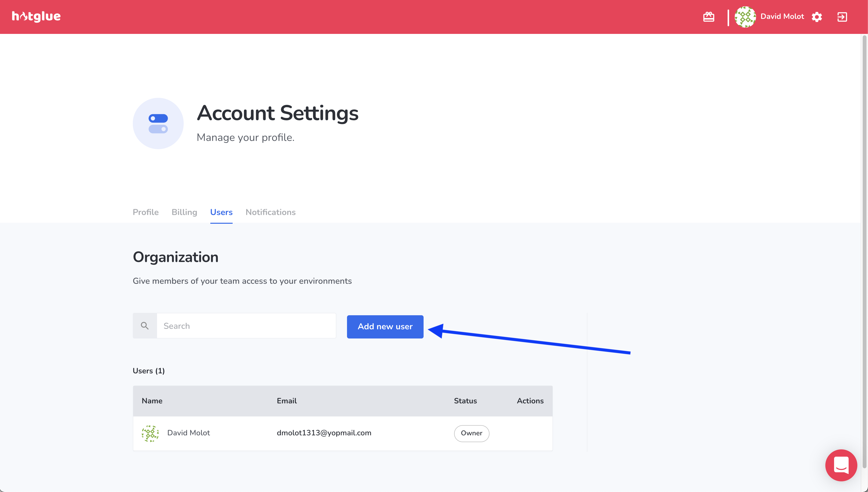Click the Add new user button
Screen dimensions: 868x492
pyautogui.click(x=385, y=326)
